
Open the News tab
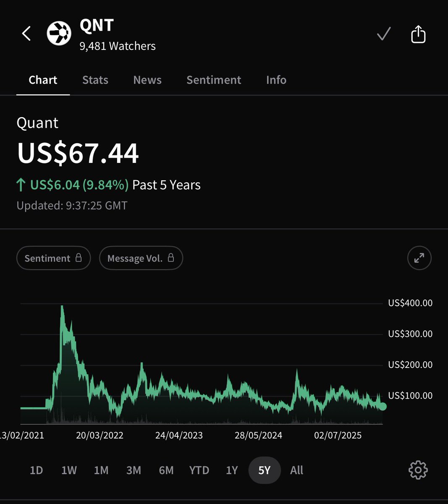coord(147,80)
